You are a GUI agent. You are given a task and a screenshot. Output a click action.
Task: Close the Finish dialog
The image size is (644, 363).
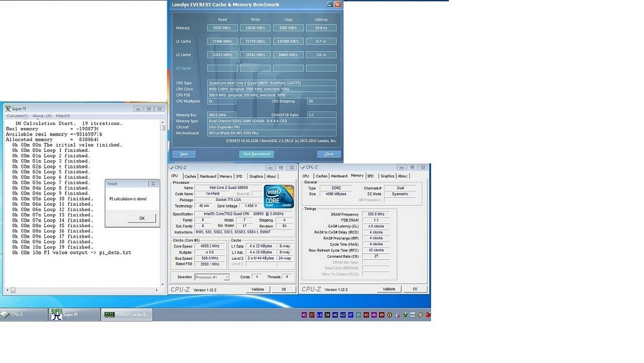click(153, 184)
